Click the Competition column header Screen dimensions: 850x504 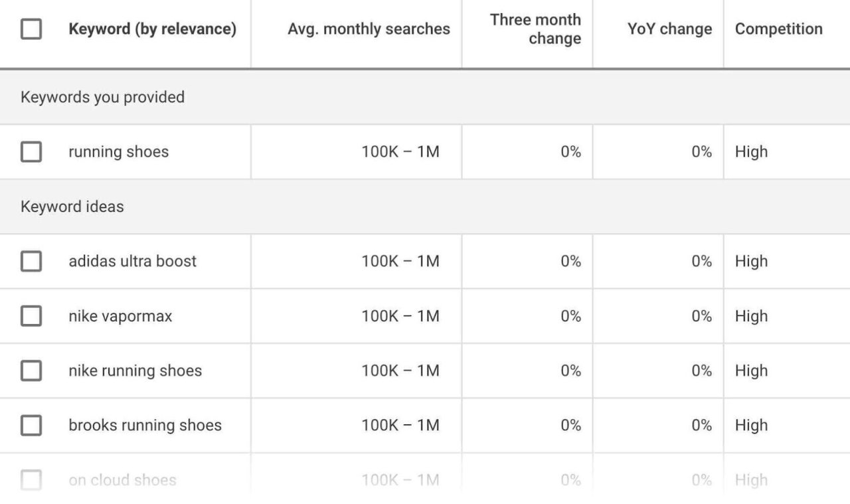click(778, 29)
